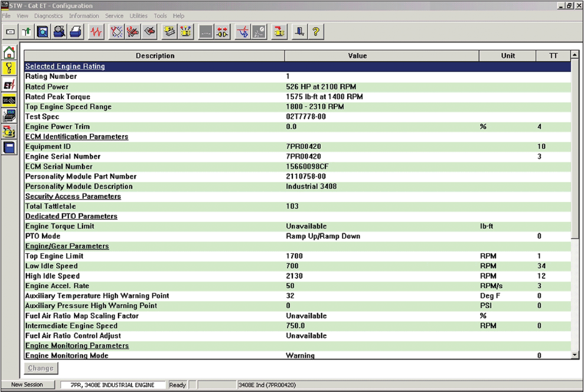Click the connect/disconnect plugs toolbar icon

coord(223,32)
